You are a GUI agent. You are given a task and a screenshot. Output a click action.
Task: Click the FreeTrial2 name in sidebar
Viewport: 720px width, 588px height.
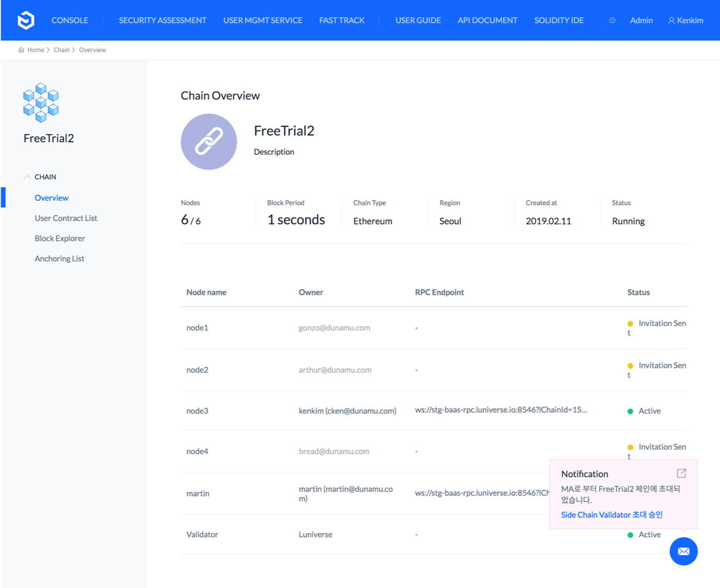(x=49, y=138)
